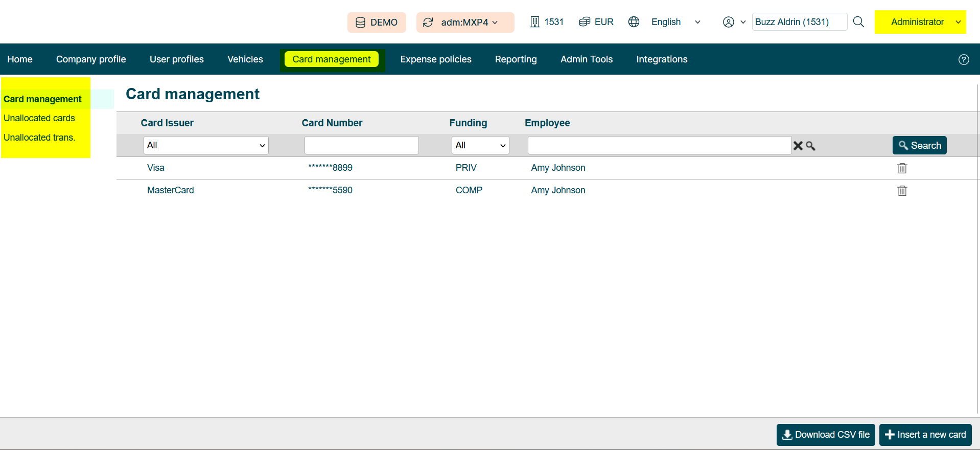
Task: Click the help question mark icon
Action: tap(963, 59)
